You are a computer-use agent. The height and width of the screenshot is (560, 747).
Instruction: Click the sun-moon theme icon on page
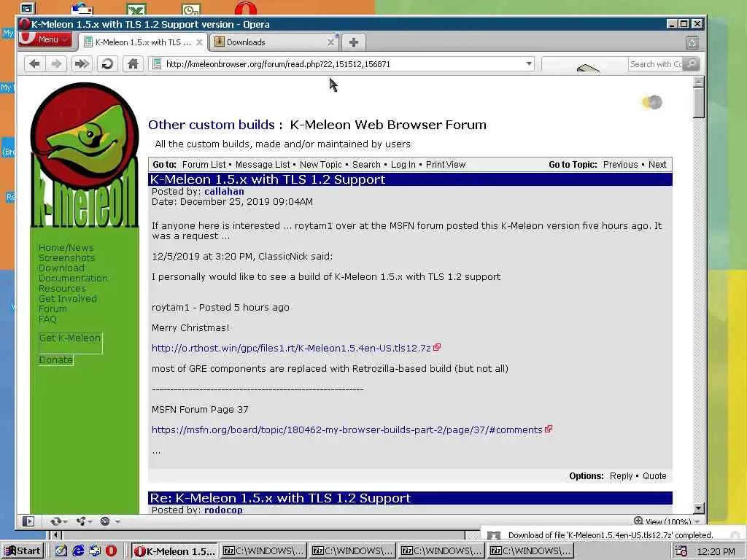(651, 102)
